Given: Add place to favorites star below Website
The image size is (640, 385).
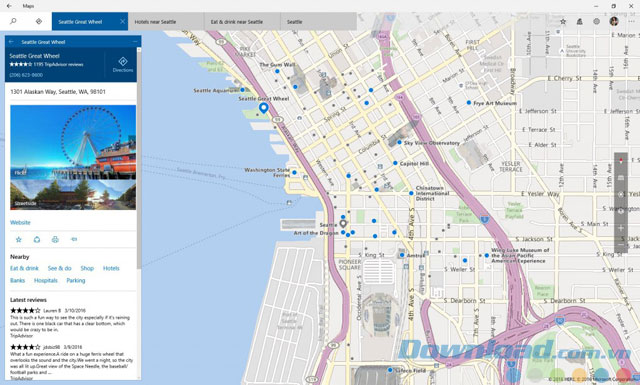Looking at the screenshot, I should point(18,240).
